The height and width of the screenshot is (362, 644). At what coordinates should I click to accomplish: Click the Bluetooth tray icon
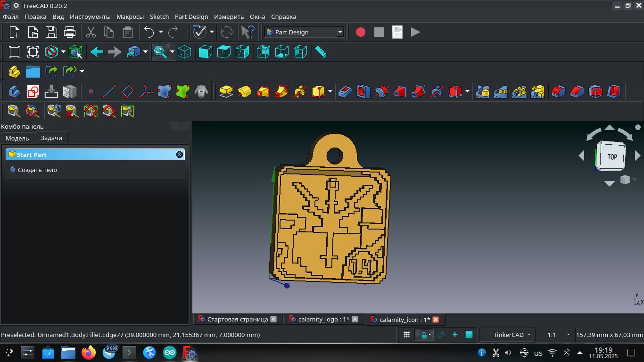tap(567, 353)
